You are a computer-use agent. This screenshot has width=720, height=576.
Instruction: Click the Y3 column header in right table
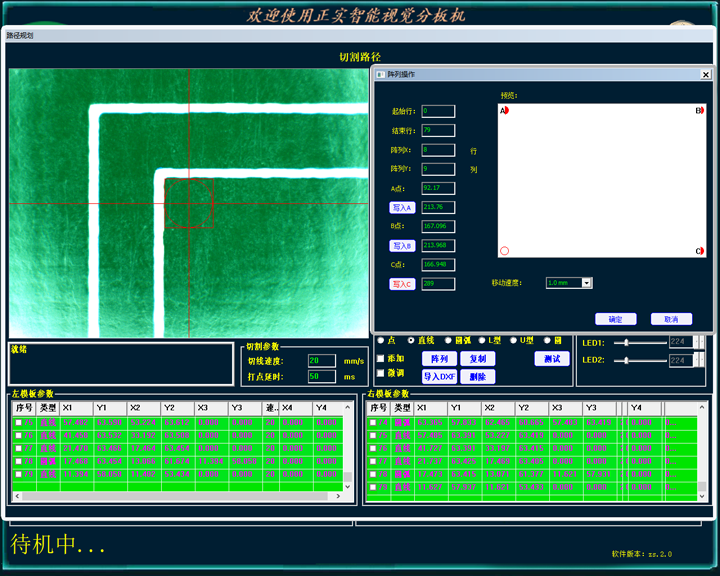pos(599,408)
